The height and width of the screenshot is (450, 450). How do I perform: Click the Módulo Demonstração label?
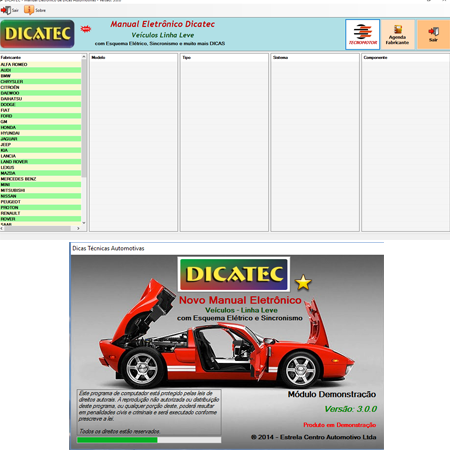pos(332,394)
